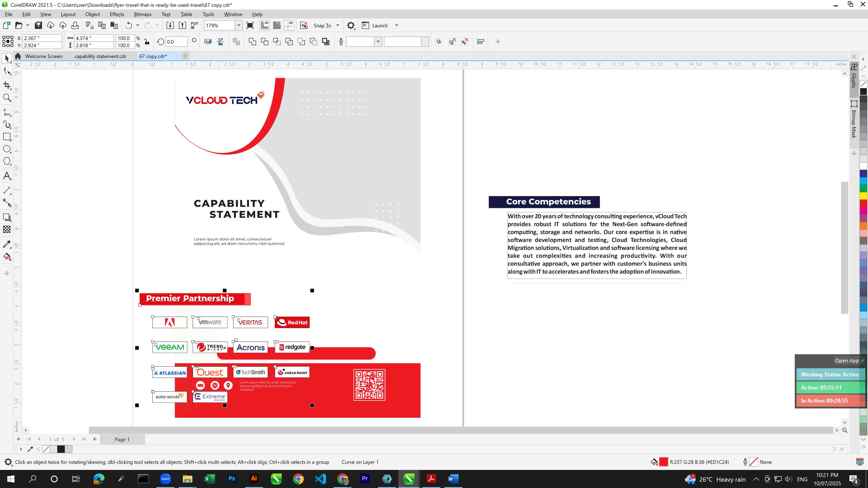Select the Connector tool

(7, 203)
